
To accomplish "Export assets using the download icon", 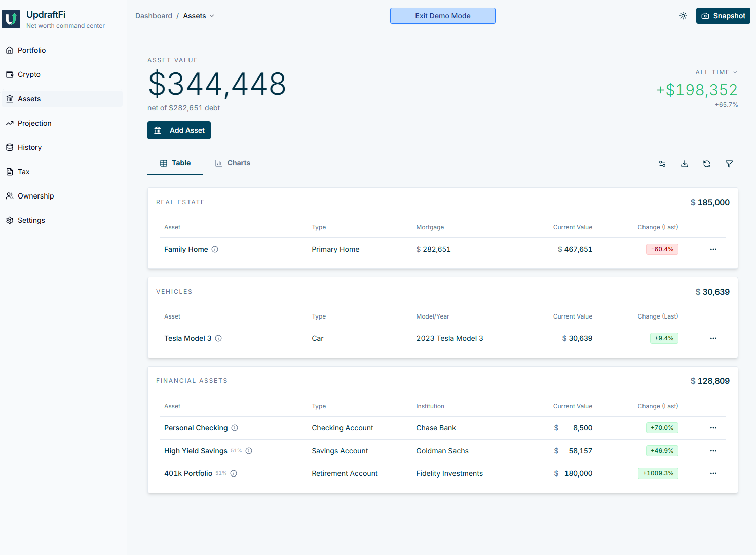I will (685, 164).
